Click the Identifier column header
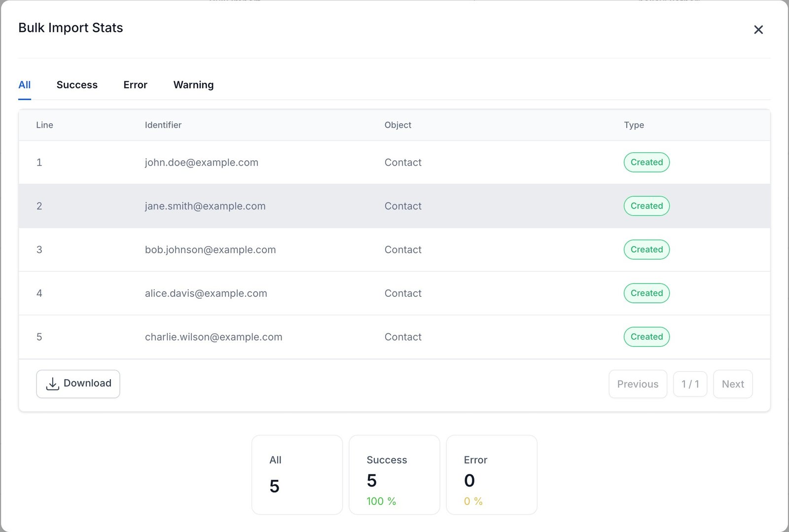789x532 pixels. (163, 125)
